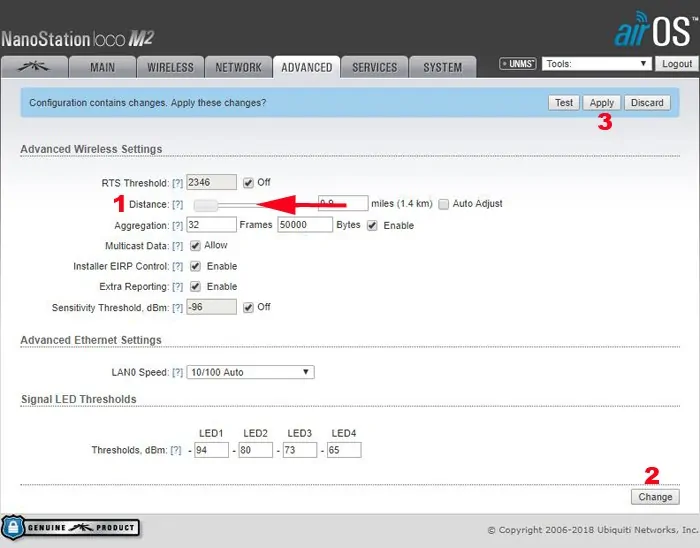
Task: Toggle Aggregation Enable checkbox
Action: 372,225
